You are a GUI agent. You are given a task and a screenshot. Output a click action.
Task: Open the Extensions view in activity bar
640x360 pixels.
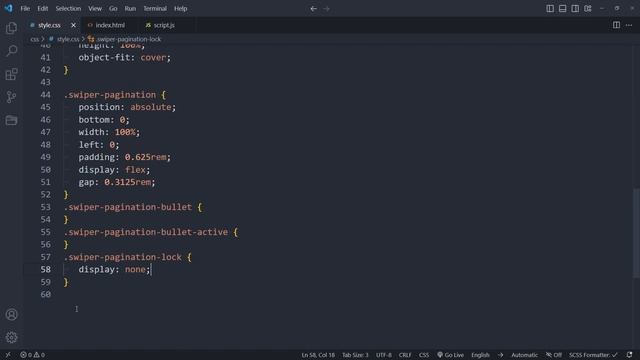click(x=11, y=74)
